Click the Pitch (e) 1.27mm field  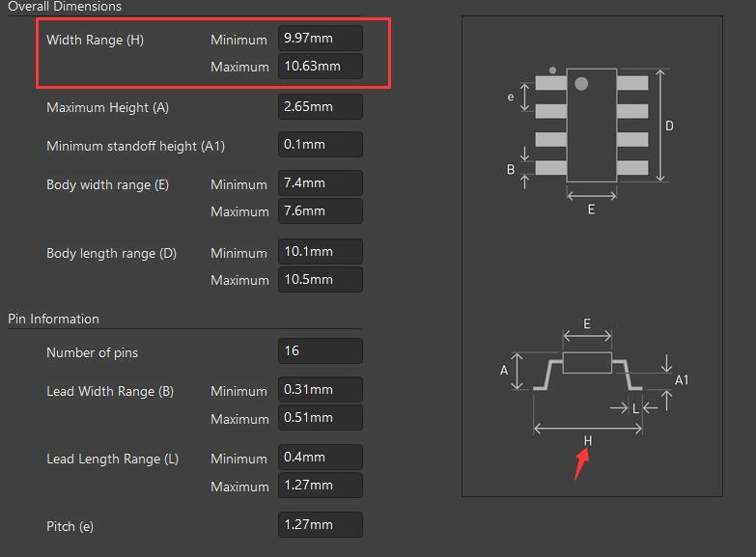point(321,524)
